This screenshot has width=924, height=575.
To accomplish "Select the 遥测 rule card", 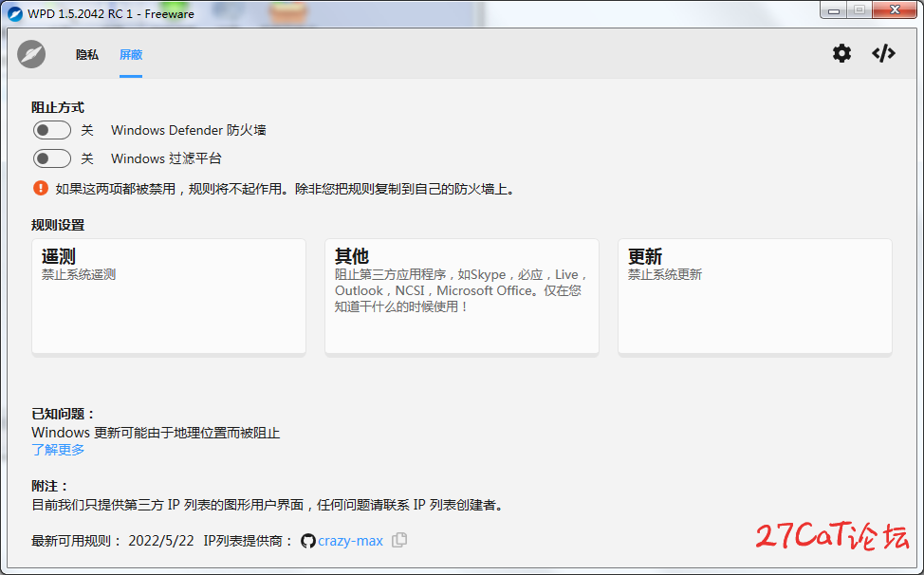I will 169,296.
